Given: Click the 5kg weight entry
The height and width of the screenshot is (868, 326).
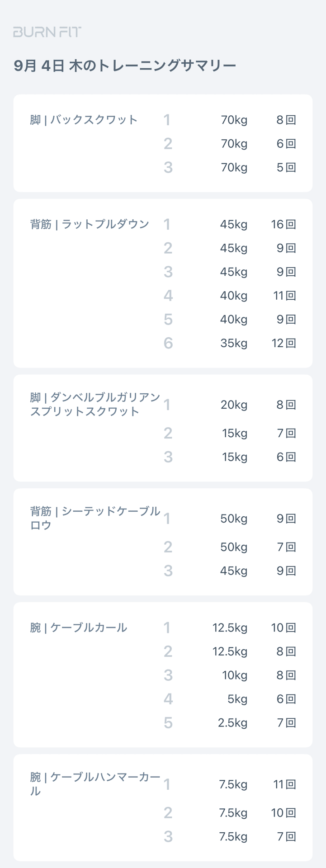Looking at the screenshot, I should pos(237,699).
